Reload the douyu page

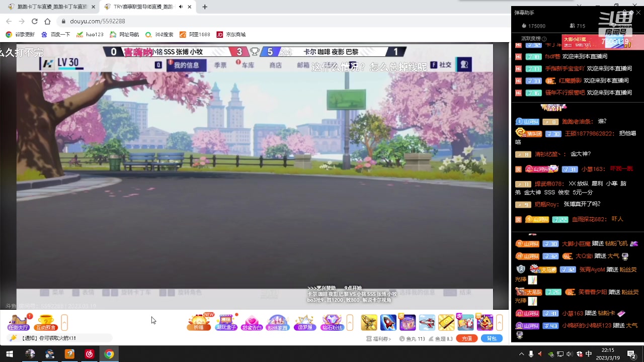pyautogui.click(x=34, y=21)
